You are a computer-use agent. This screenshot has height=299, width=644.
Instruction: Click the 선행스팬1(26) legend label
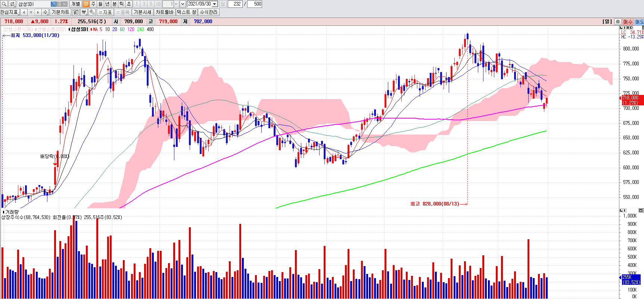[18, 29]
